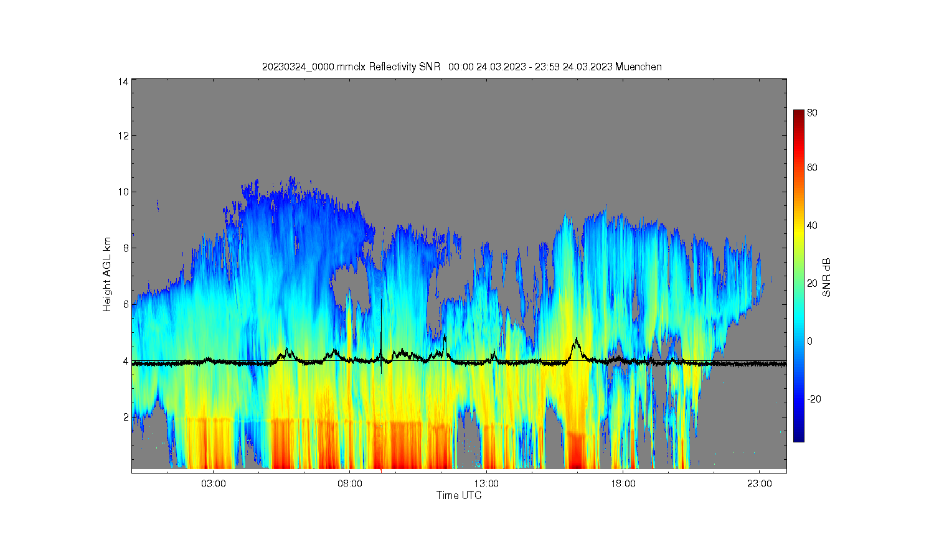Click the 'Height AGL km' axis label

(x=107, y=274)
